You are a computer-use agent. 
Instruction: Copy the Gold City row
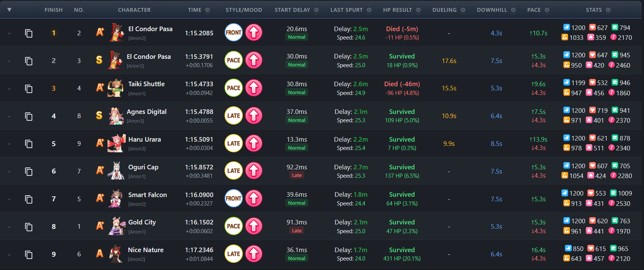pos(28,227)
